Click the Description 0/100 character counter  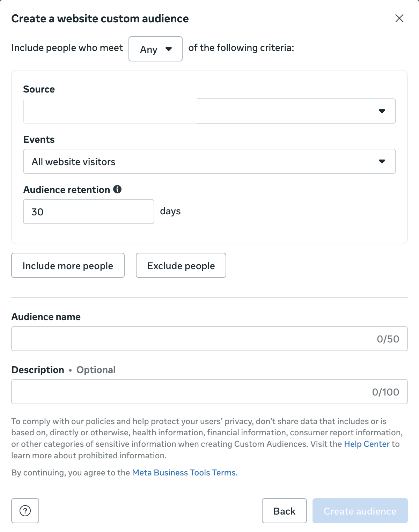[385, 392]
